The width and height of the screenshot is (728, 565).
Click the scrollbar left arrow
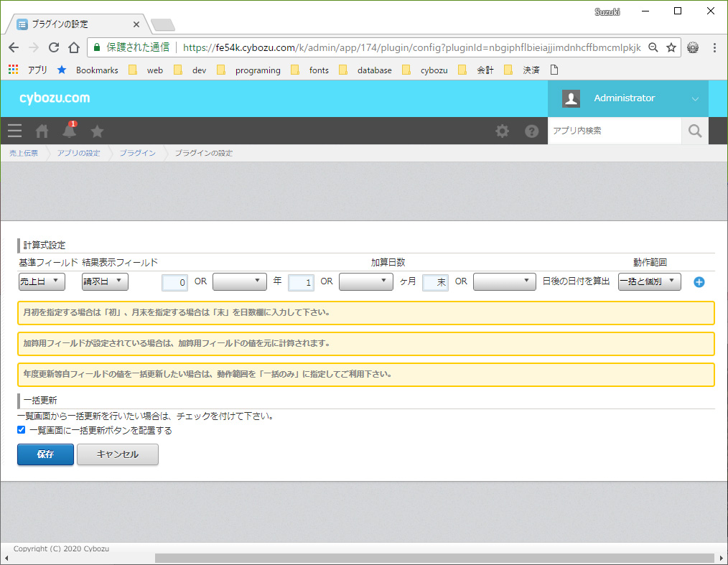point(6,558)
